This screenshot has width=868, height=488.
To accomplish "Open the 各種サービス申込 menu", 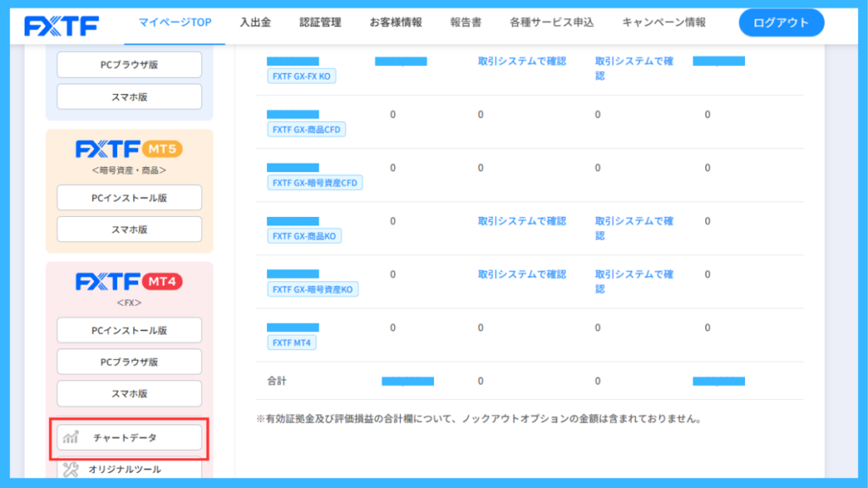I will pos(551,23).
